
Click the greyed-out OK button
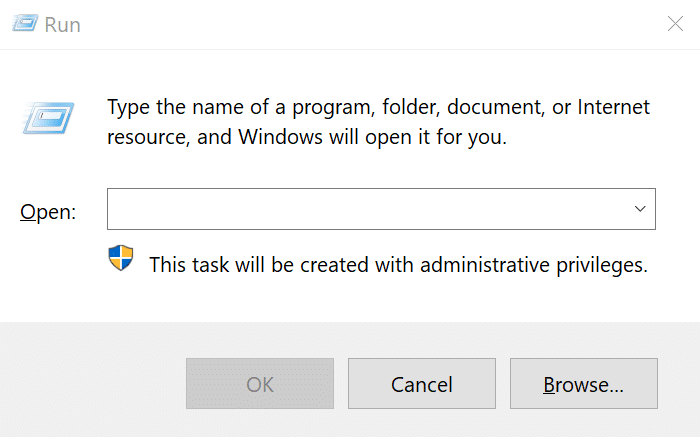click(260, 384)
